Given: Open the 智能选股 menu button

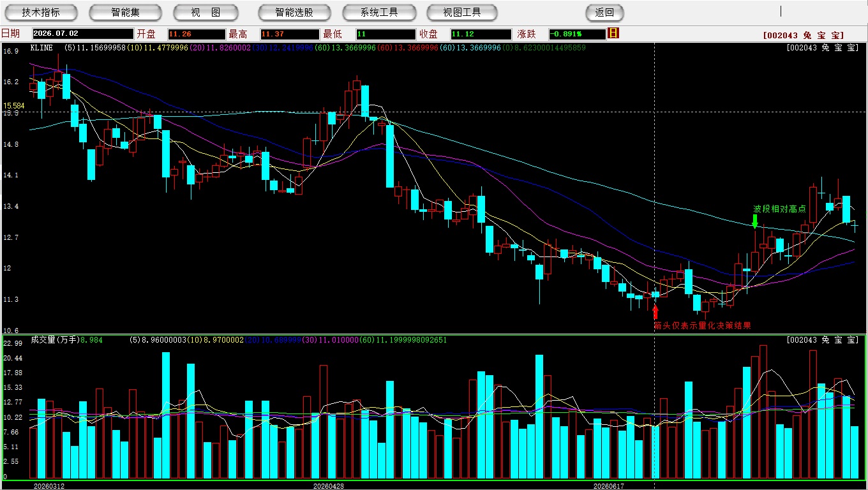Looking at the screenshot, I should pos(294,12).
